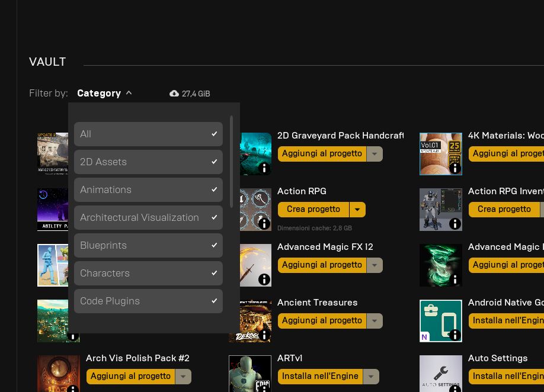Choose 'Code Plugins' from the filter list

click(148, 301)
